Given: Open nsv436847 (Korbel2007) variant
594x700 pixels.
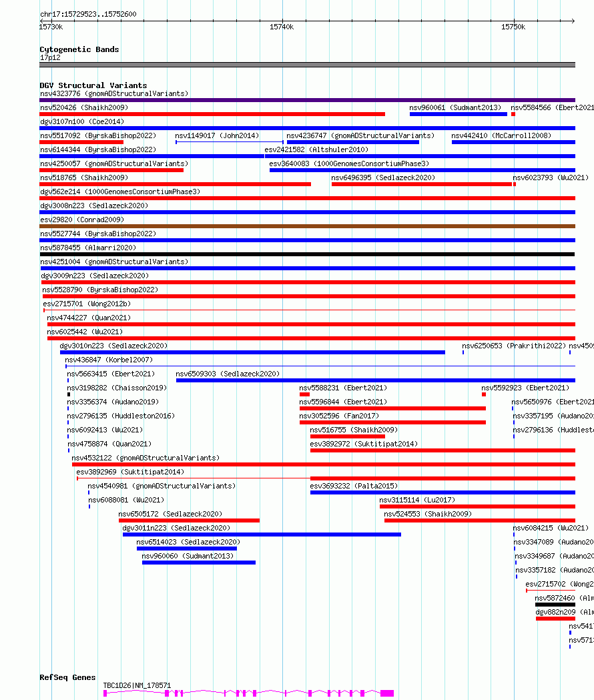Looking at the screenshot, I should (x=109, y=360).
